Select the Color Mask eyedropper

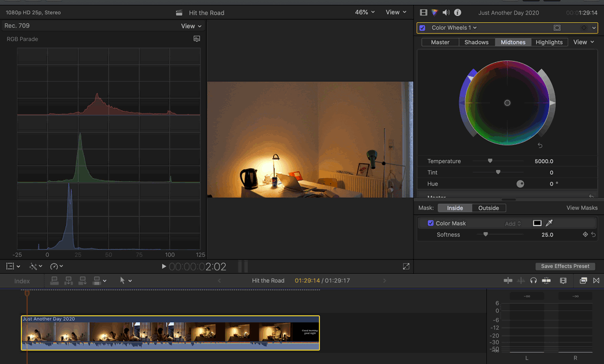549,223
